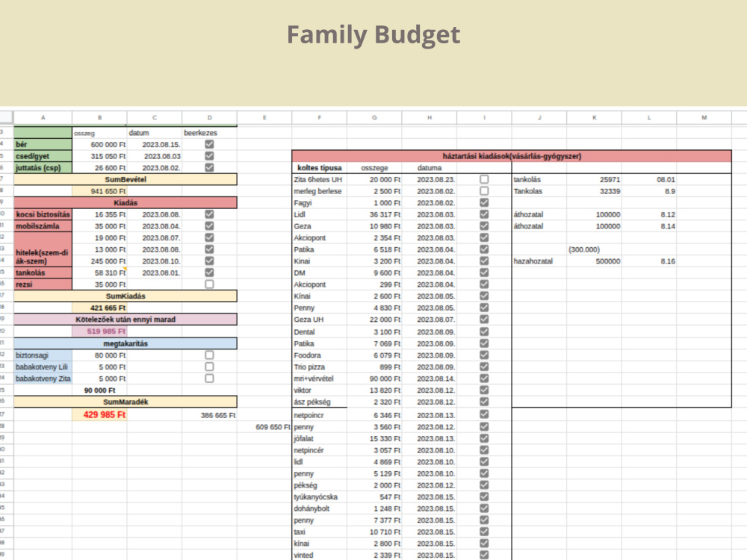Select column B header
The width and height of the screenshot is (747, 560).
point(99,117)
